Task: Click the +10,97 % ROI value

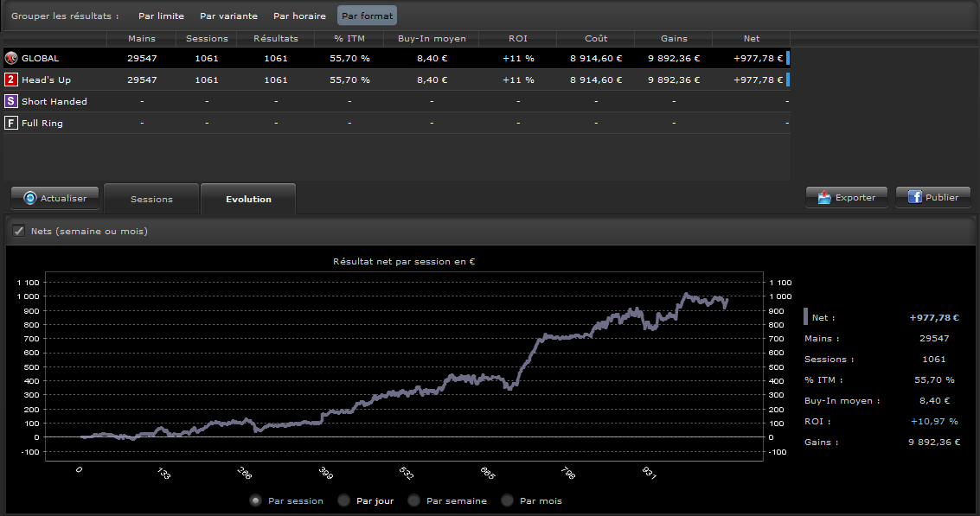Action: click(934, 421)
